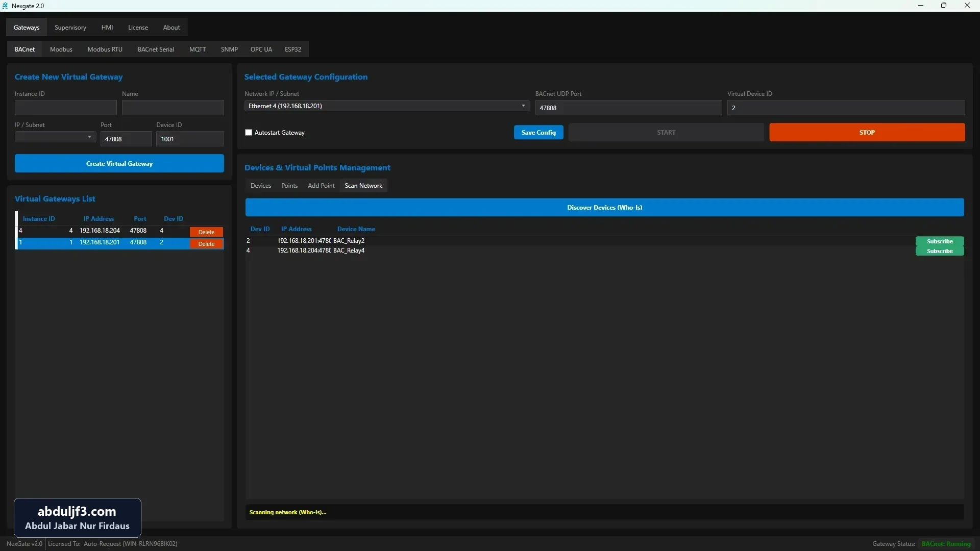Open the Add Point sub-tab
Screen dimensions: 980x551
coord(321,186)
